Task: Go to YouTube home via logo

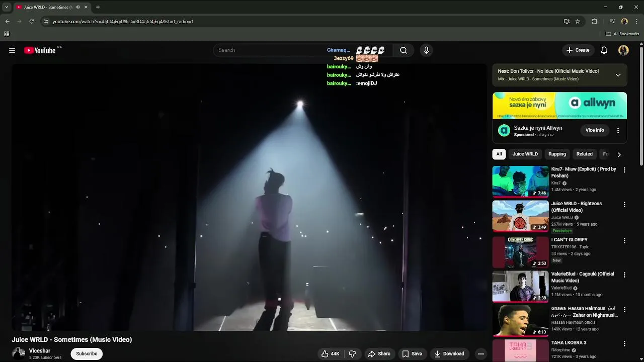Action: pos(40,50)
